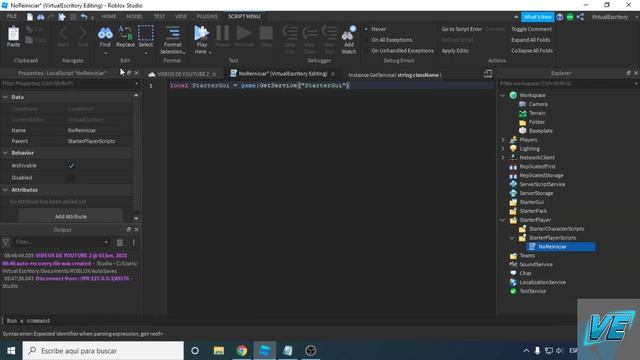Click the Step Into debugger icon
Image resolution: width=640 pixels, height=360 pixels.
click(290, 33)
